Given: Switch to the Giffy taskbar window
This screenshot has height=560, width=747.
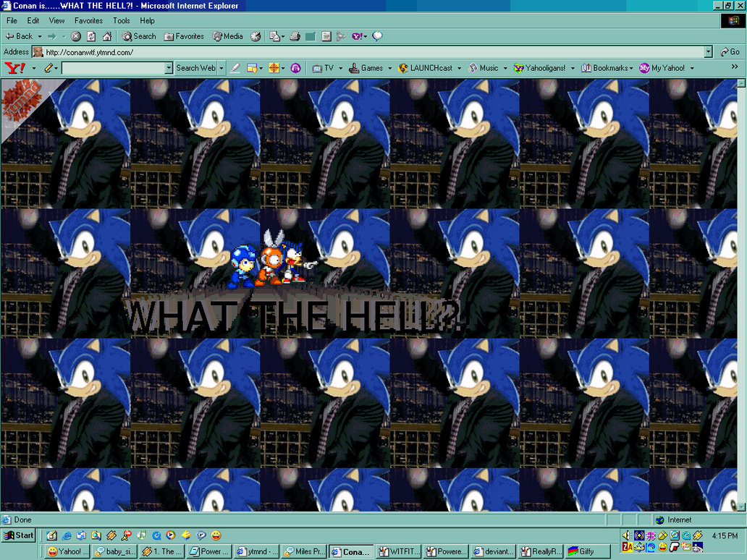Looking at the screenshot, I should coord(588,551).
